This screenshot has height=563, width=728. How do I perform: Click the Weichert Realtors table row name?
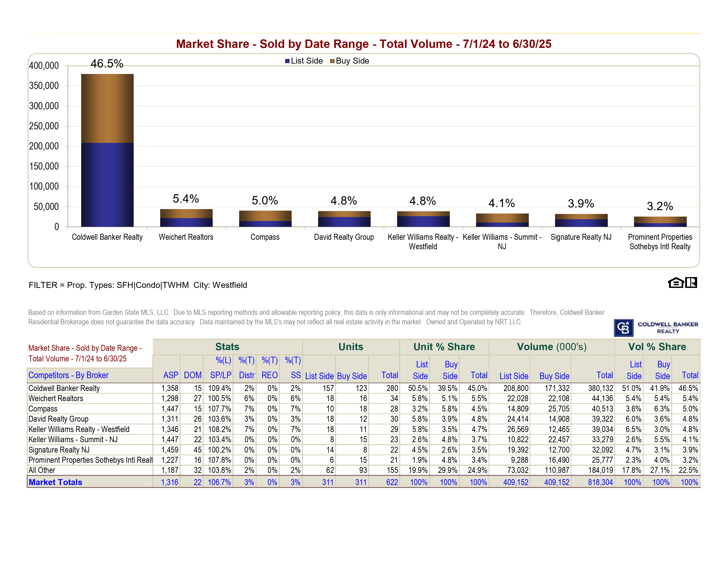point(56,399)
